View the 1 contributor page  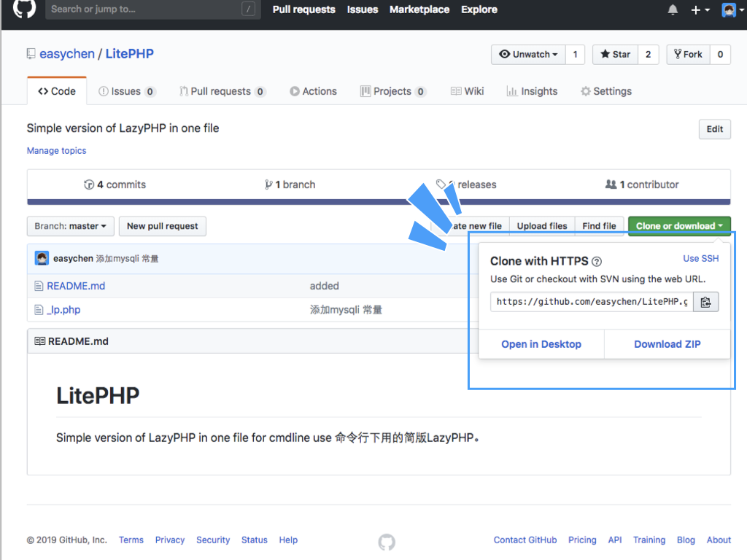tap(642, 184)
